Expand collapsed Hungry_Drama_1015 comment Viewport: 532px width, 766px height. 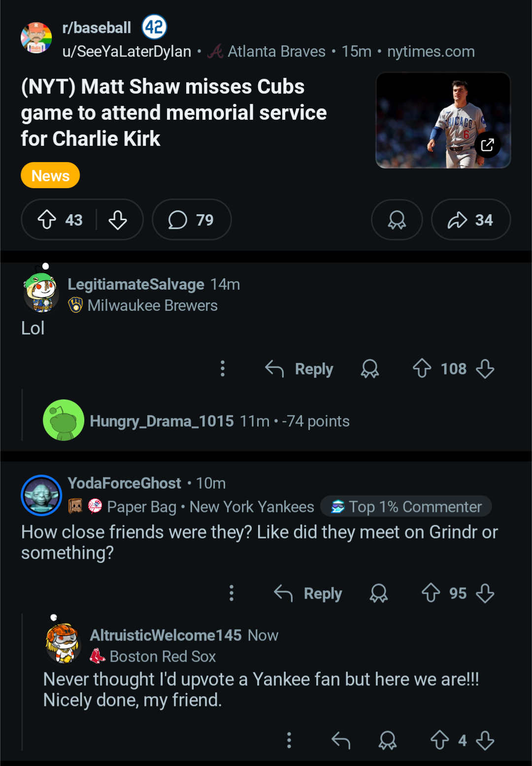(197, 421)
